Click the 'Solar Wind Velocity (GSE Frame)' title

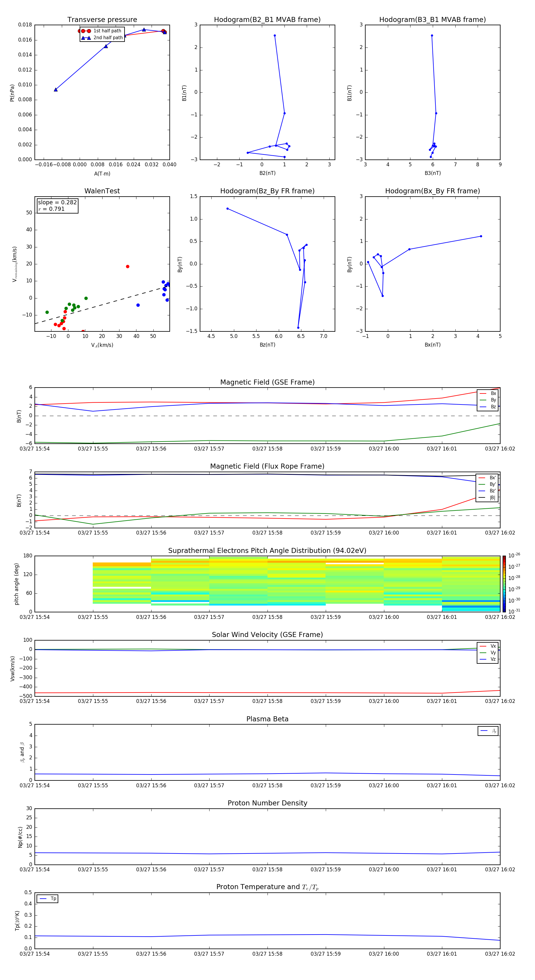[267, 635]
